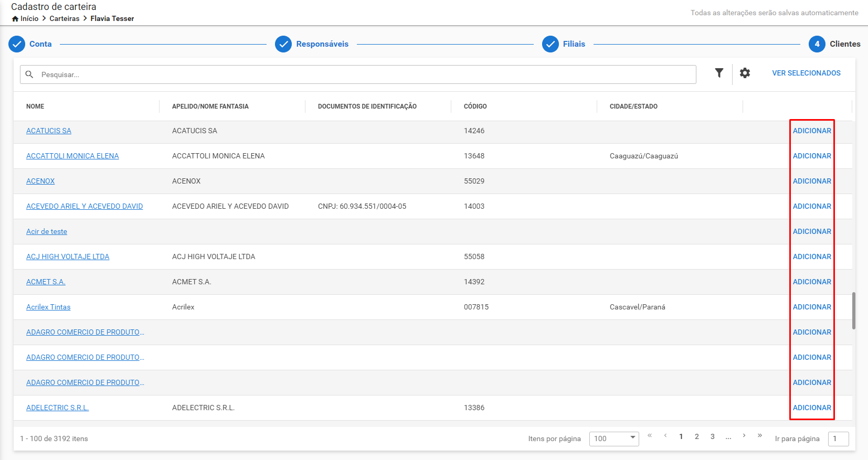
Task: Open ACENOX client link
Action: (40, 181)
